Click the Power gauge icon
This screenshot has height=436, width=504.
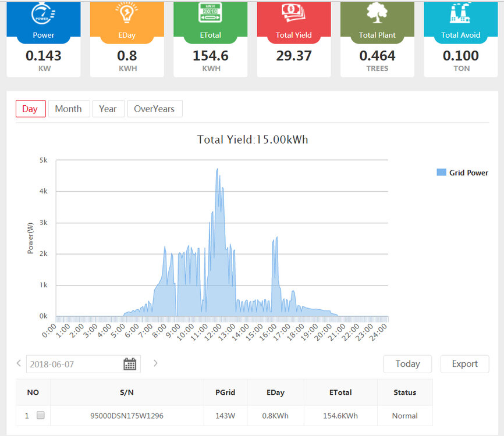click(43, 14)
